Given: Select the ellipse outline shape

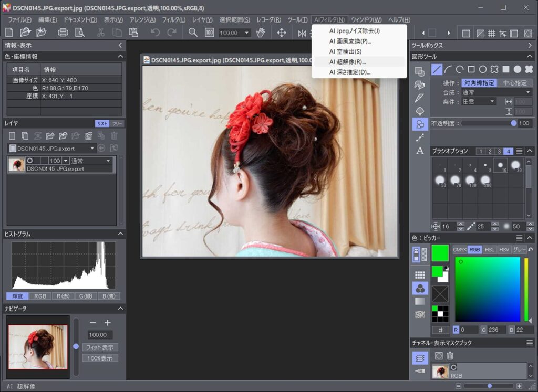Looking at the screenshot, I should point(482,69).
